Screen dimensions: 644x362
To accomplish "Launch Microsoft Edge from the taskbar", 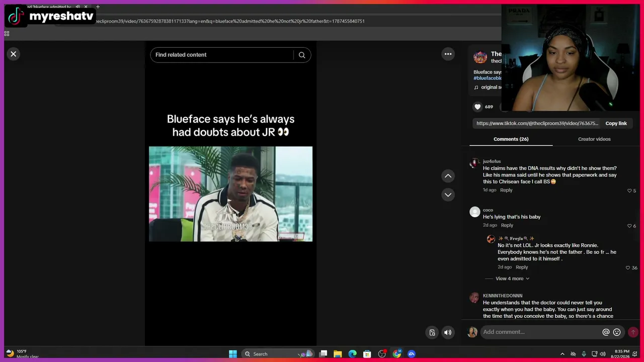I will point(353,354).
